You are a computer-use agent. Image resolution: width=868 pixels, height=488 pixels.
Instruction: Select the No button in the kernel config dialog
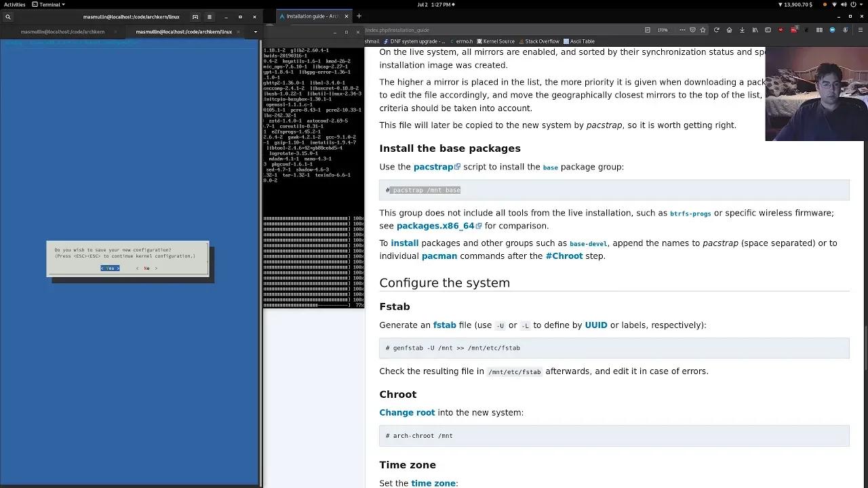[146, 268]
